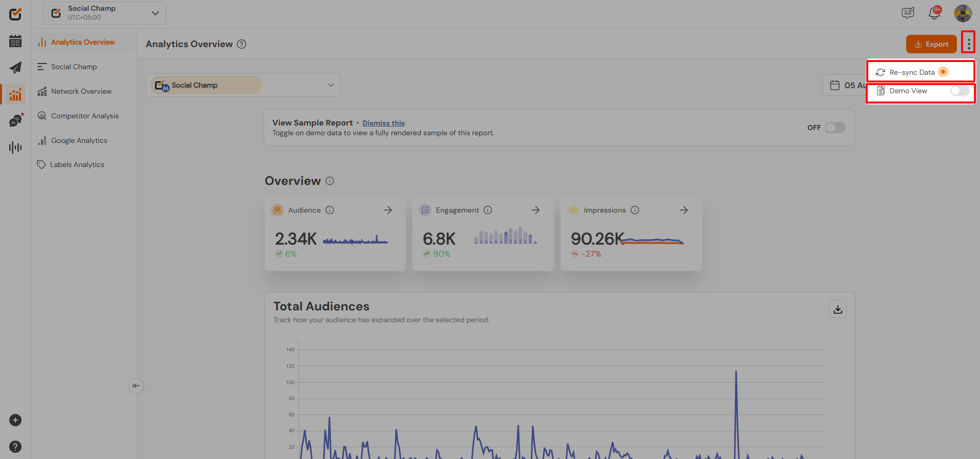
Task: Click the Audience sparkline chart
Action: click(x=355, y=240)
